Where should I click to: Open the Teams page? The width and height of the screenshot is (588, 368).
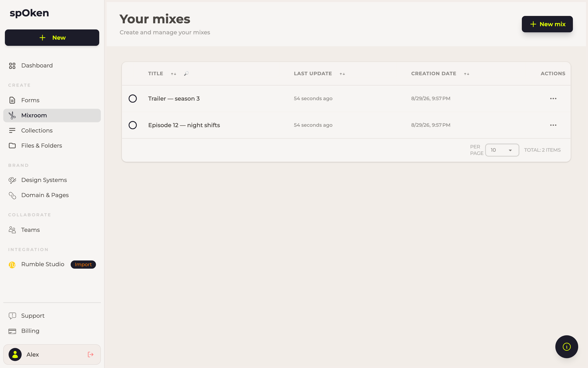tap(52, 230)
